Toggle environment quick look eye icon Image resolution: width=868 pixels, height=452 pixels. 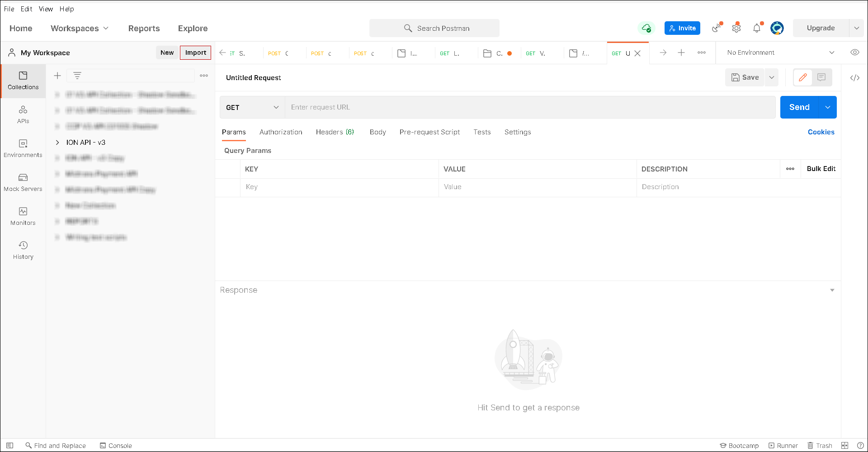coord(854,52)
